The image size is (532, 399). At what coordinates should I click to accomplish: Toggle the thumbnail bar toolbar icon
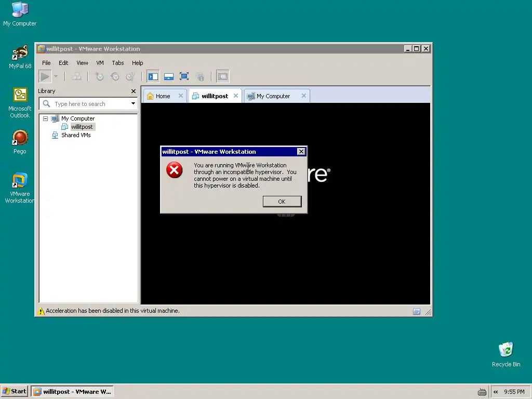click(x=169, y=77)
